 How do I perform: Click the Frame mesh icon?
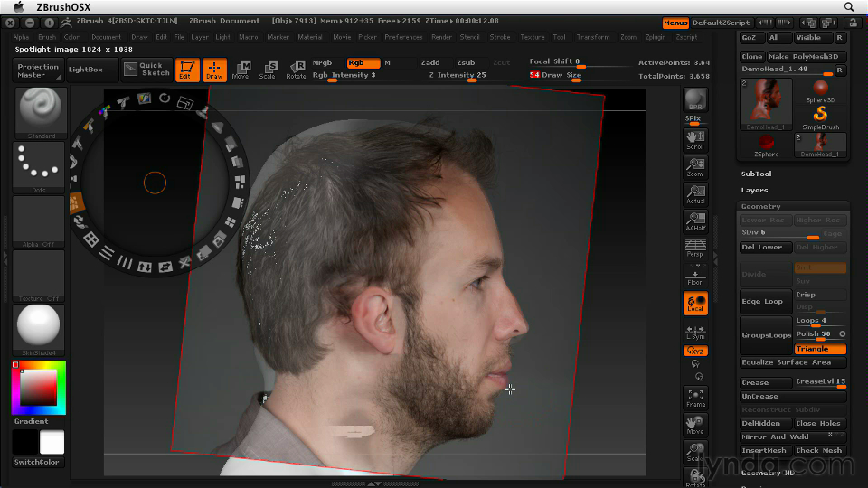(x=695, y=398)
